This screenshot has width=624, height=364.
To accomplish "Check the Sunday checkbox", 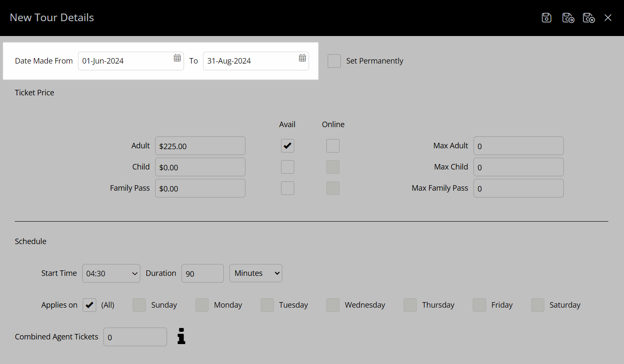I will (139, 305).
